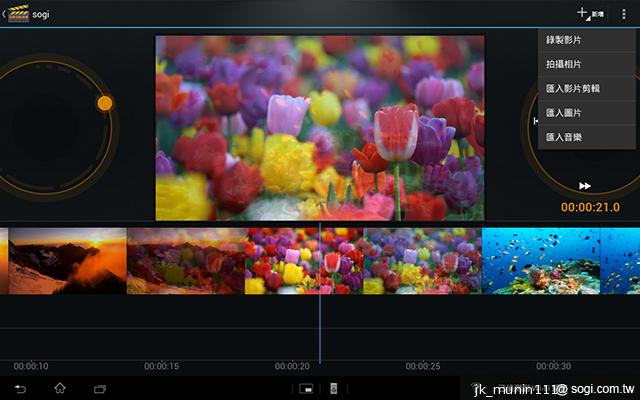The height and width of the screenshot is (400, 640).
Task: Select the bright tulips clip under playhead
Action: [x=304, y=261]
